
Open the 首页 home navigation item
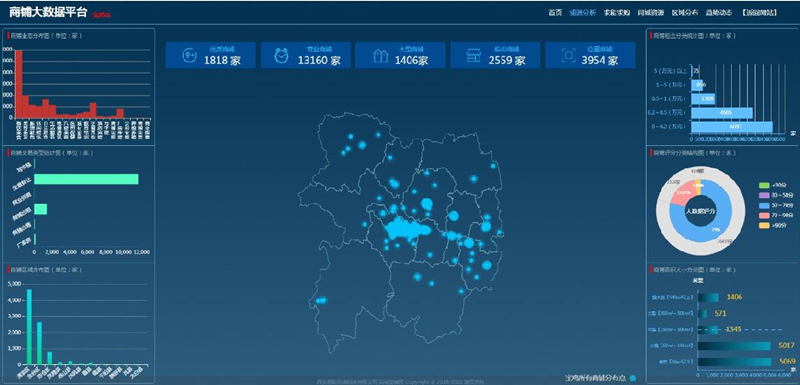555,13
